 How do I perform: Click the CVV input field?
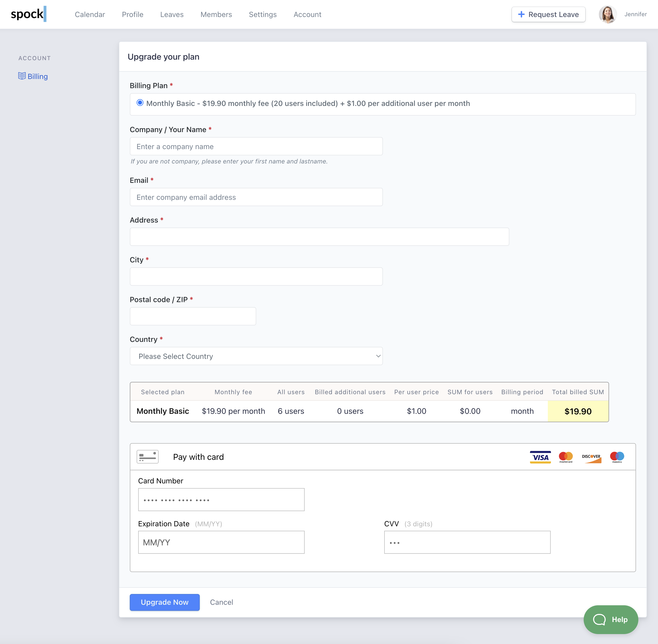[x=467, y=542]
